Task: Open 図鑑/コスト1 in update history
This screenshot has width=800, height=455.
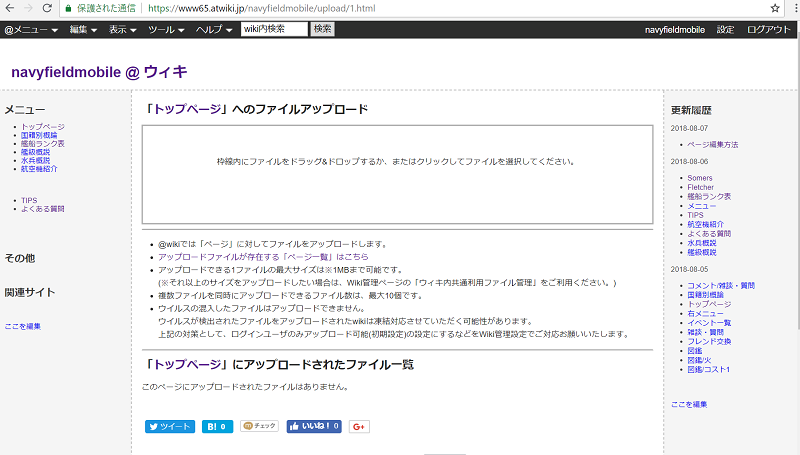Action: 709,369
